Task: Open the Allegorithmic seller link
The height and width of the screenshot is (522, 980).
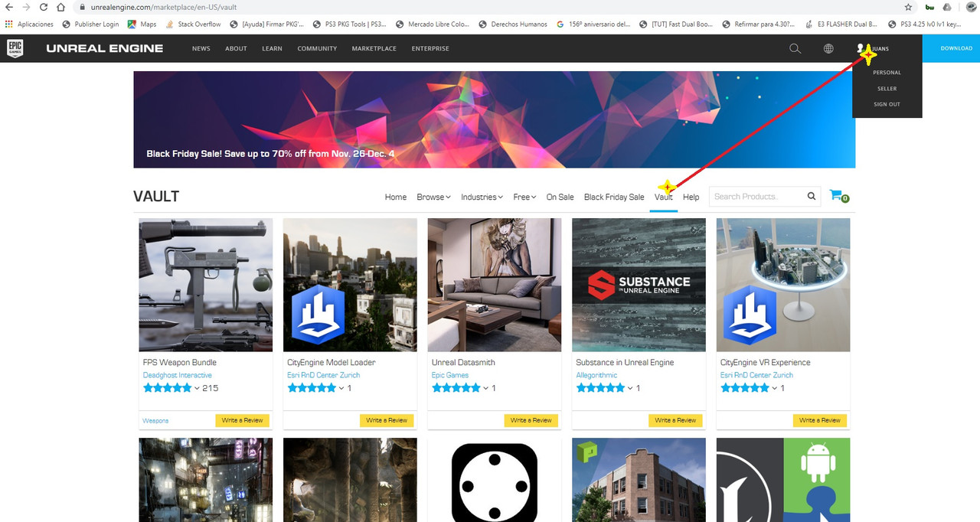Action: tap(596, 375)
